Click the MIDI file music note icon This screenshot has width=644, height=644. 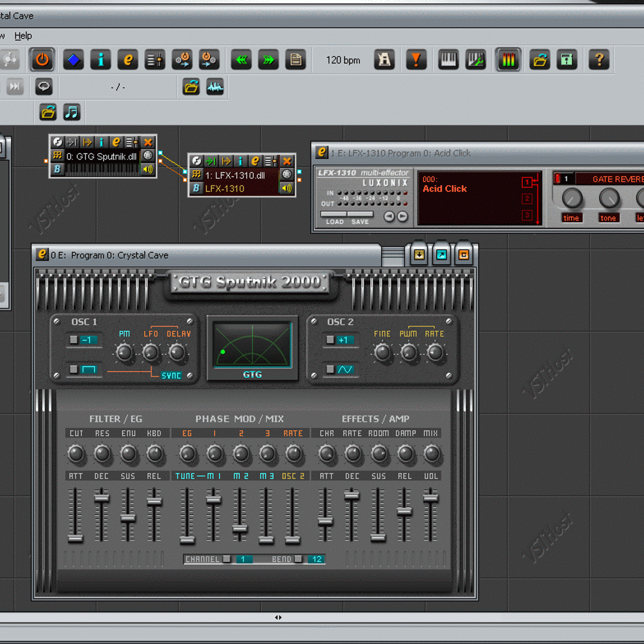72,112
